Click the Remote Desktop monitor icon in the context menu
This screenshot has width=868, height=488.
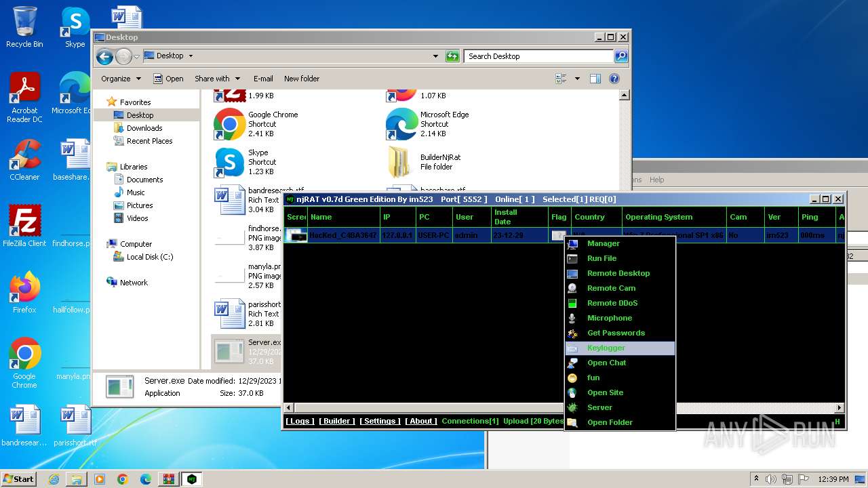point(572,273)
